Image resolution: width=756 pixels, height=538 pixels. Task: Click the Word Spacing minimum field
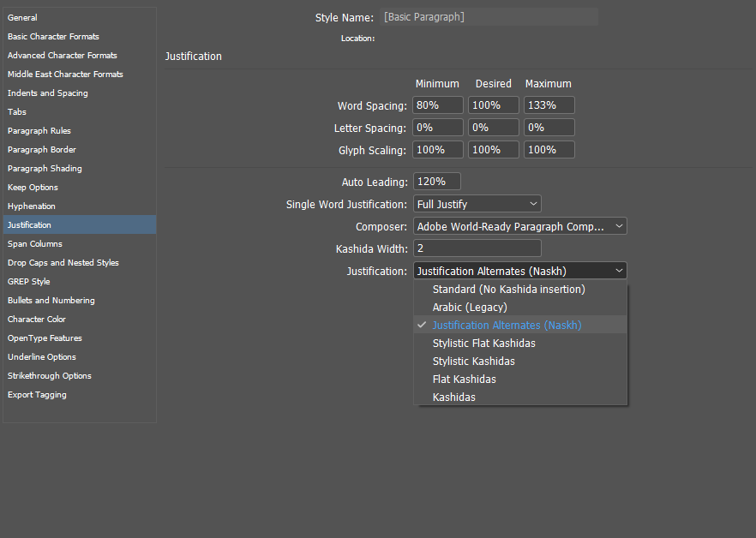[x=437, y=105]
